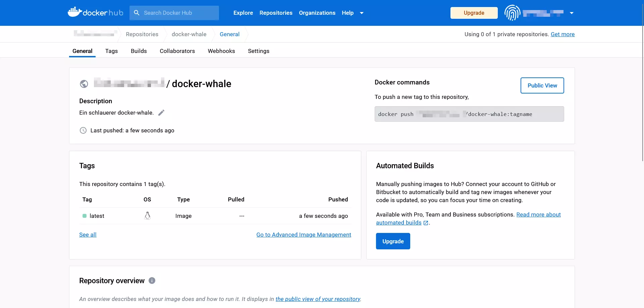
Task: Click the Public View button
Action: 542,85
